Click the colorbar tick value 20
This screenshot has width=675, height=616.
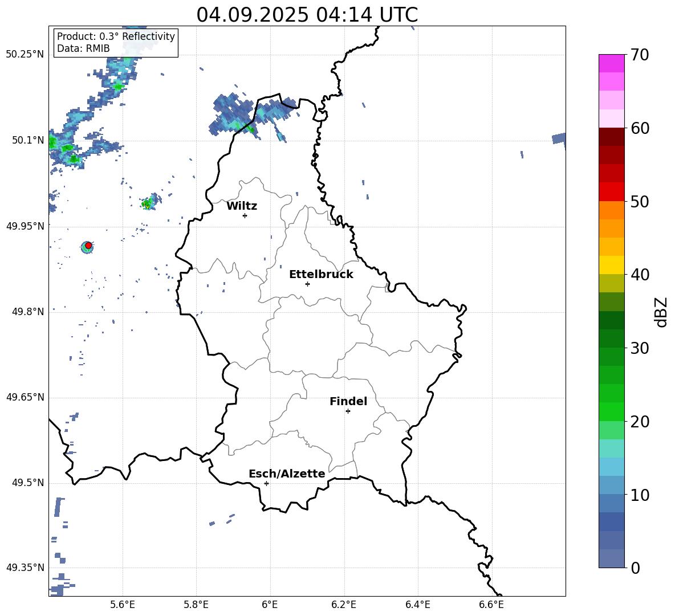pos(639,422)
